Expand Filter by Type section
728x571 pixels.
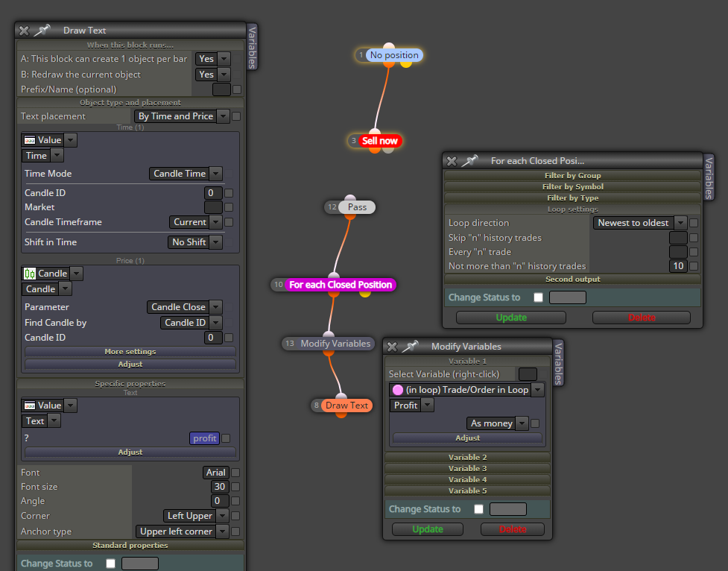pyautogui.click(x=572, y=198)
